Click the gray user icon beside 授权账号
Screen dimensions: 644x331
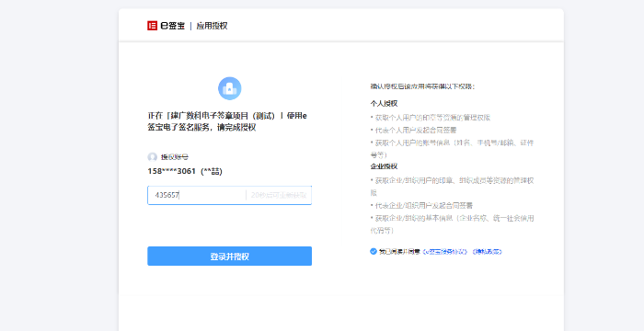[153, 157]
